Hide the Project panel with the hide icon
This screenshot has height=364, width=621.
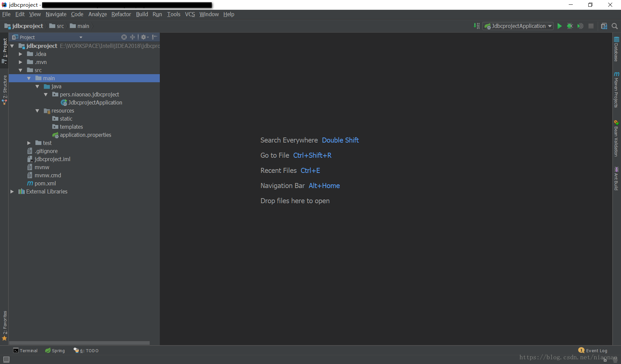click(154, 37)
